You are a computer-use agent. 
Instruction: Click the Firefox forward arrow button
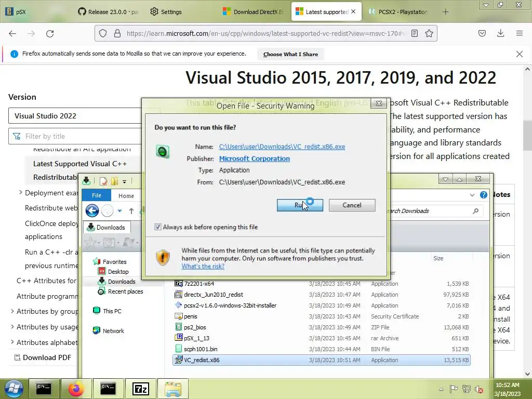31,34
